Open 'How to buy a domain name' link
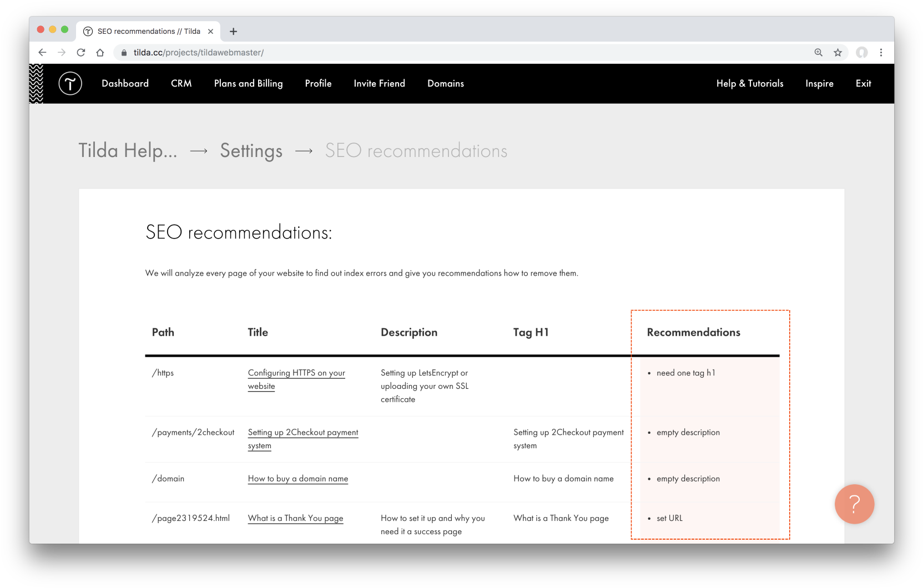The image size is (923, 588). [x=298, y=479]
